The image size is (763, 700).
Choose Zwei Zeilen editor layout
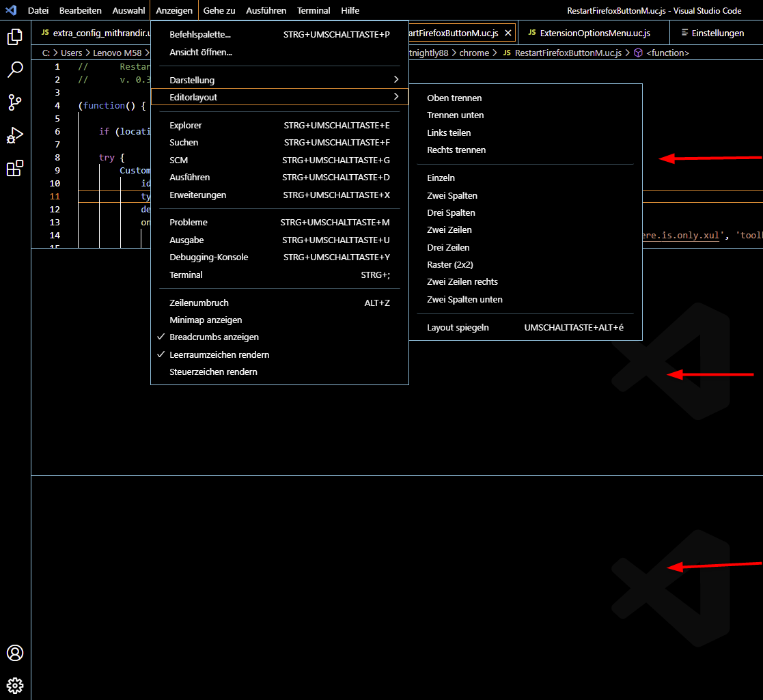pyautogui.click(x=525, y=229)
